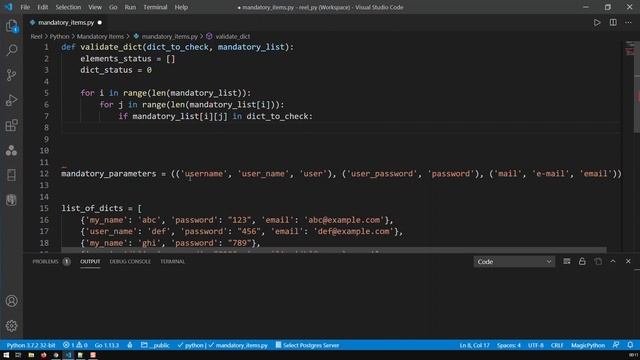This screenshot has height=360, width=640.
Task: Open the Explorer view in activity bar
Action: coord(11,26)
